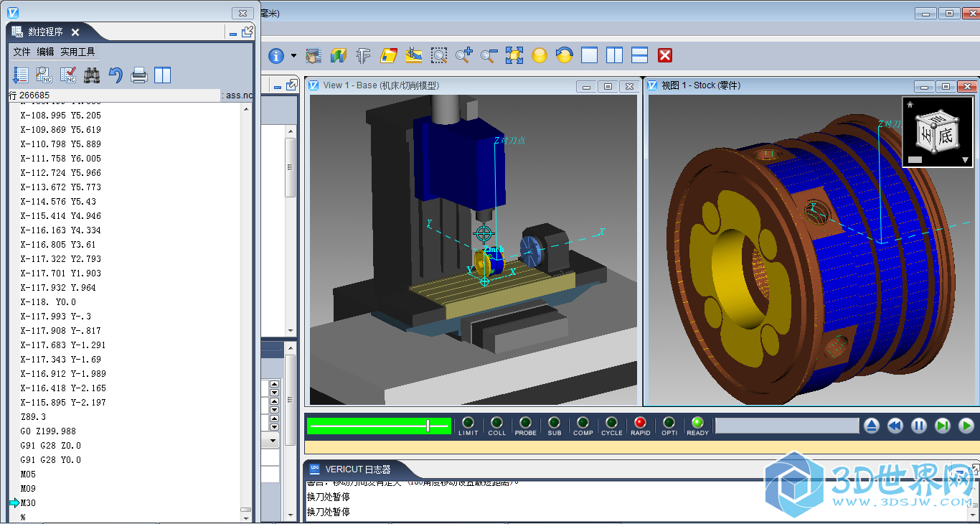Image resolution: width=980 pixels, height=524 pixels.
Task: Toggle the PROBE indicator light
Action: pos(525,423)
